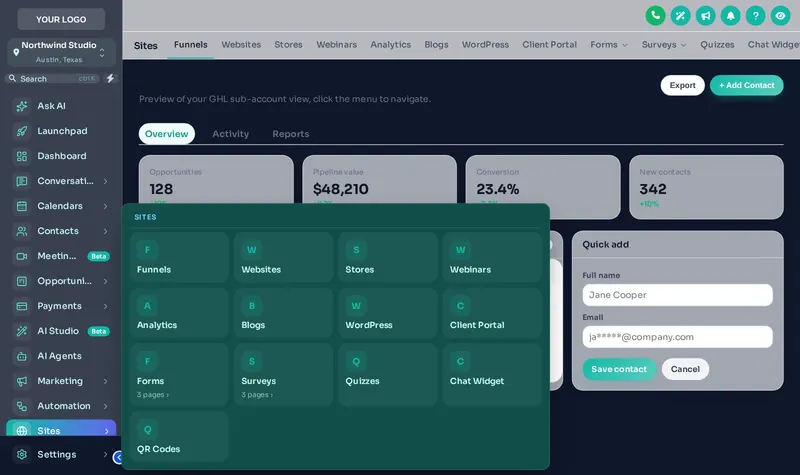Select the Overview tab
The width and height of the screenshot is (800, 475).
point(166,134)
